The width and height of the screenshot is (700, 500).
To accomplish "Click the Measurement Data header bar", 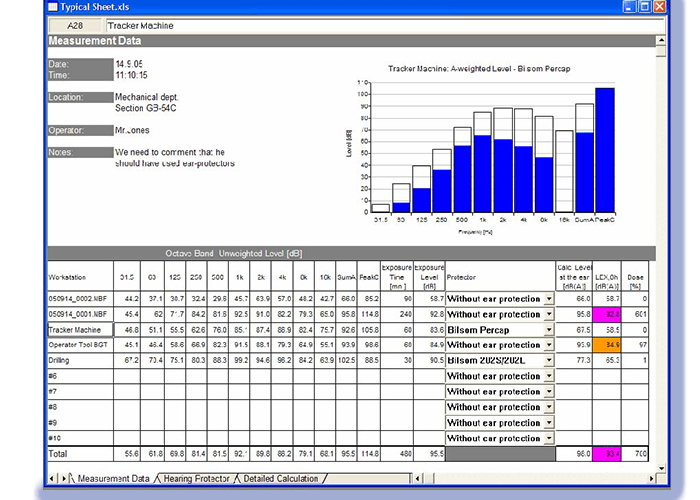I will click(352, 41).
